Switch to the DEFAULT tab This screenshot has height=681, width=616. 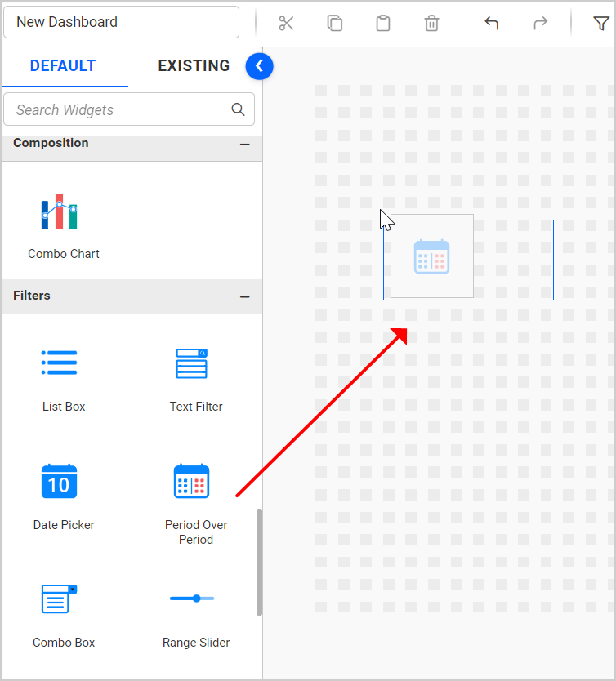pyautogui.click(x=63, y=66)
